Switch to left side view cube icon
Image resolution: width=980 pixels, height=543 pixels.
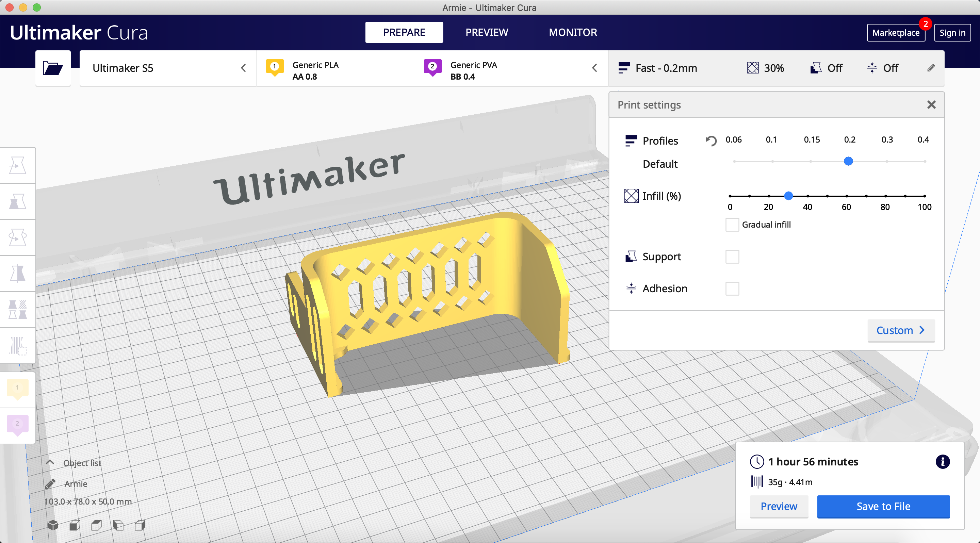(118, 525)
